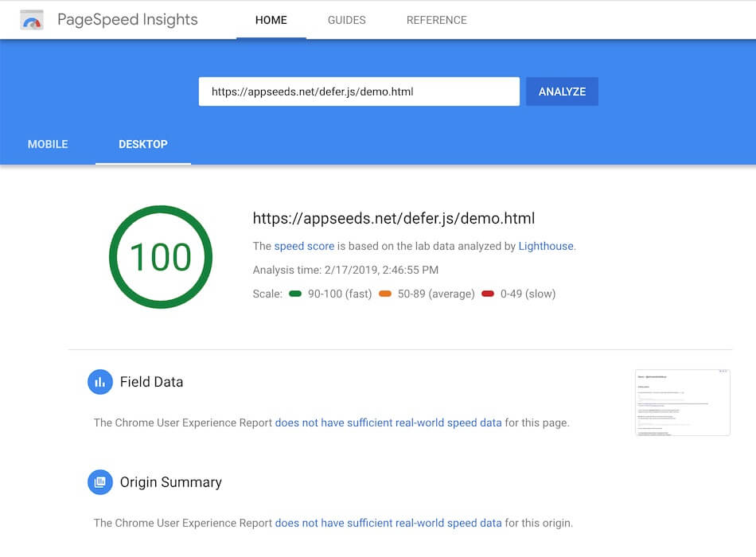The image size is (756, 557).
Task: Click Origin Summary insufficient speed data link
Action: (388, 523)
